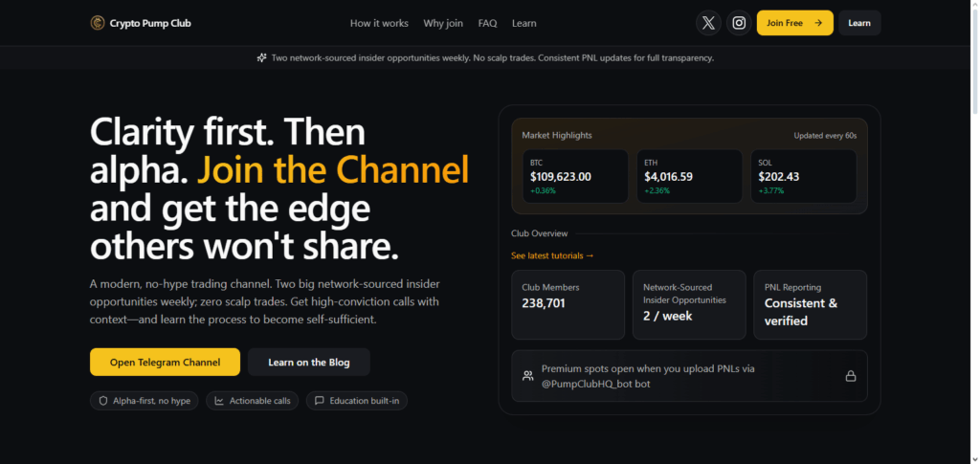This screenshot has width=980, height=464.
Task: Click the PNL Reporting card
Action: 810,305
